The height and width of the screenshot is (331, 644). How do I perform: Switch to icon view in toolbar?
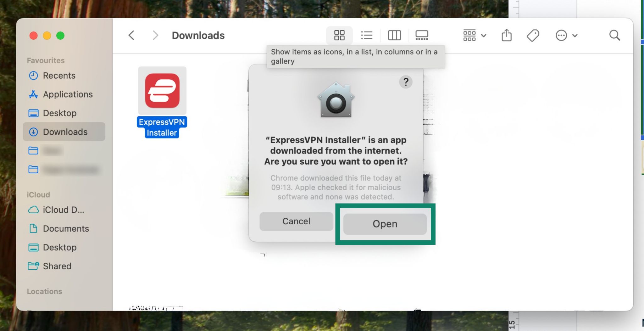(339, 35)
